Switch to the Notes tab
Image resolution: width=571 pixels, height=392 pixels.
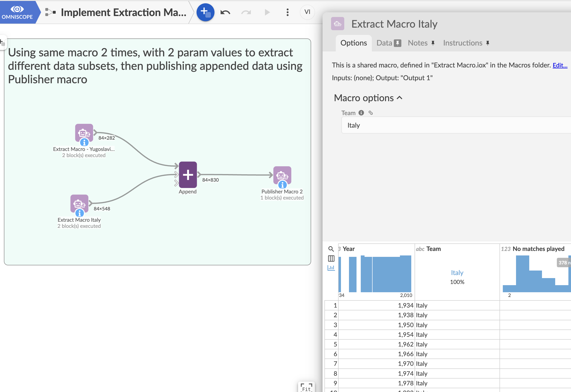pyautogui.click(x=417, y=43)
